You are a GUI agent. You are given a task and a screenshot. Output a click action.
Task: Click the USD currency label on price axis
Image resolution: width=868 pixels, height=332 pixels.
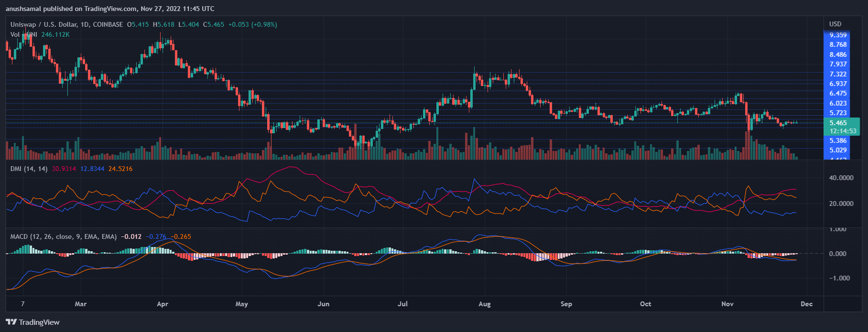pos(835,24)
